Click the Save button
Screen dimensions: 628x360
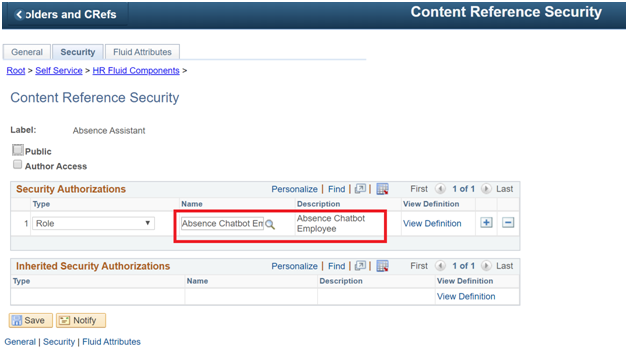tap(30, 320)
